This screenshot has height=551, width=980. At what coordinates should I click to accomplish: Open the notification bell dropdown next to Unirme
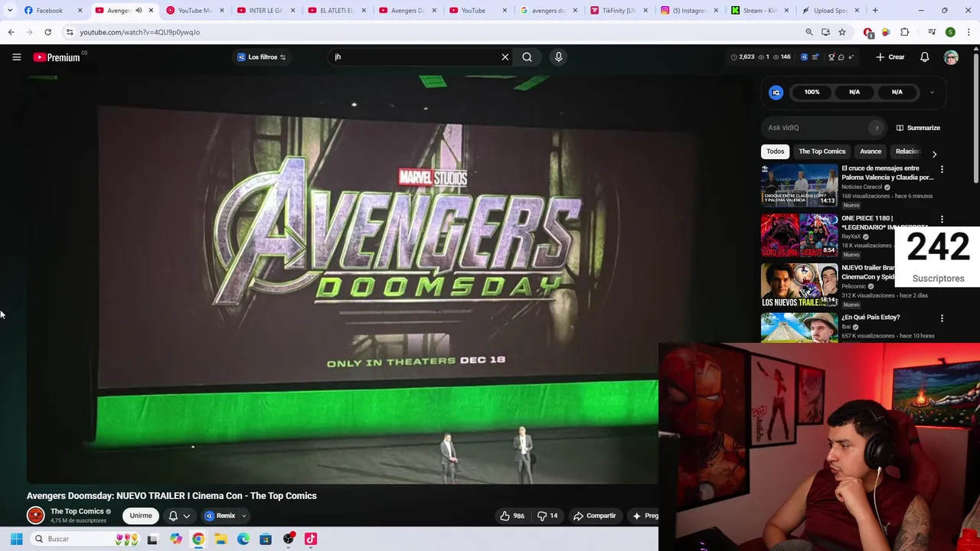[x=179, y=516]
